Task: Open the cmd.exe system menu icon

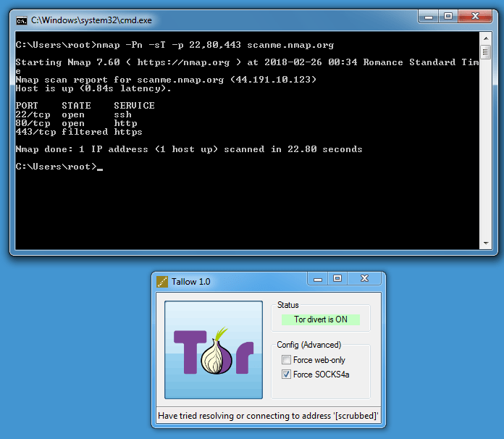Action: (22, 20)
